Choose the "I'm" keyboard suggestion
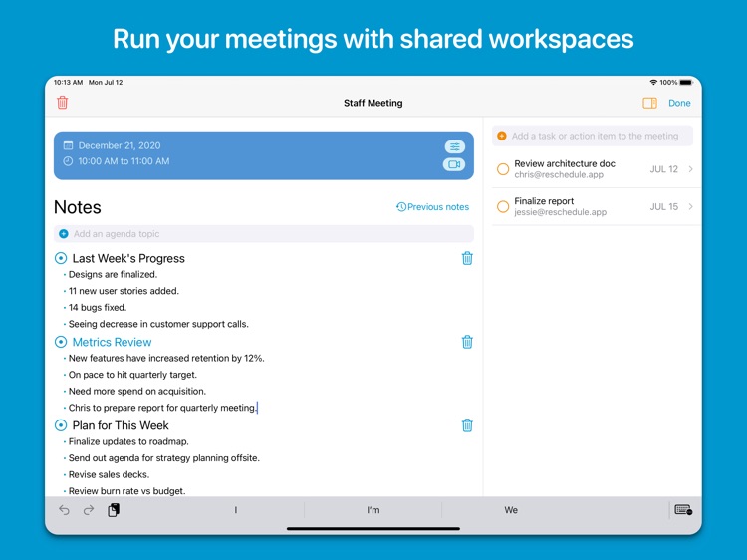The height and width of the screenshot is (560, 747). (x=373, y=510)
